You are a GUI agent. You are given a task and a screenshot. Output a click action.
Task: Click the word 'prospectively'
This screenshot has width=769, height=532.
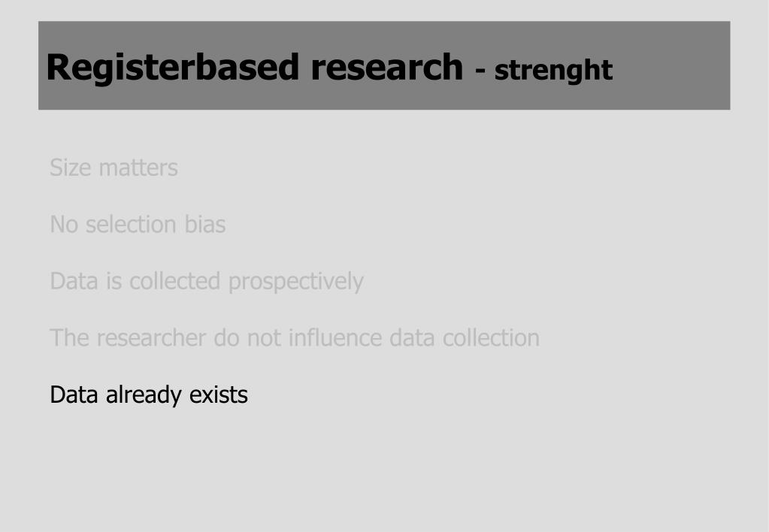[295, 282]
